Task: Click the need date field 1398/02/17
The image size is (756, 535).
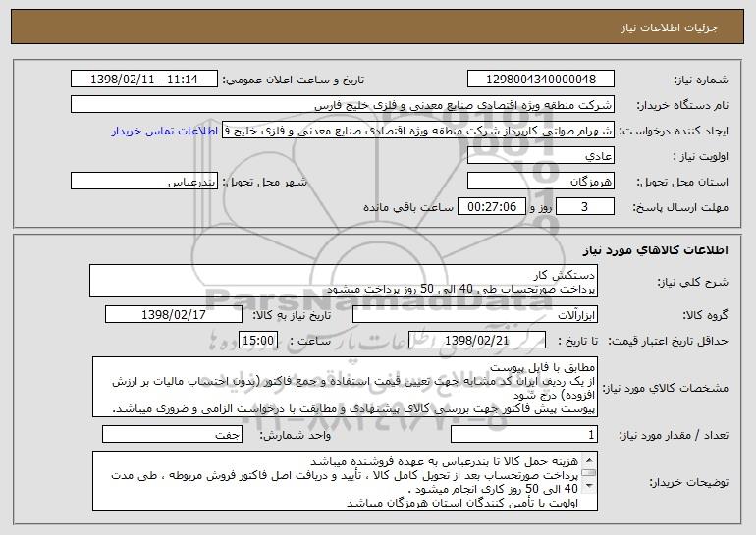Action: click(174, 315)
